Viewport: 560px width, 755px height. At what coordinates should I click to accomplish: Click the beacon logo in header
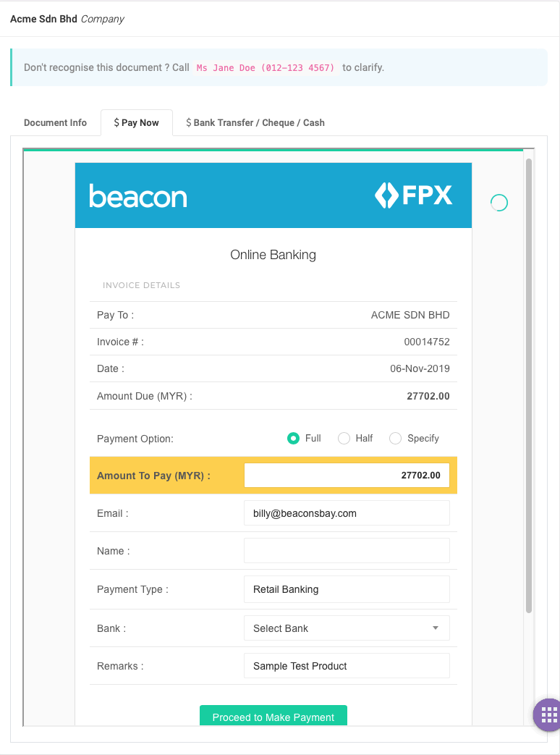pyautogui.click(x=138, y=195)
